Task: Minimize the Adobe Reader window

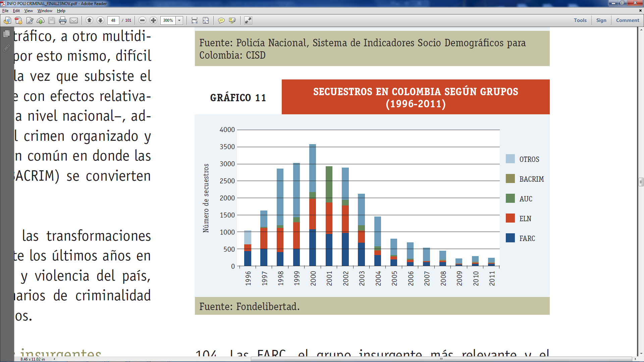Action: pyautogui.click(x=613, y=3)
